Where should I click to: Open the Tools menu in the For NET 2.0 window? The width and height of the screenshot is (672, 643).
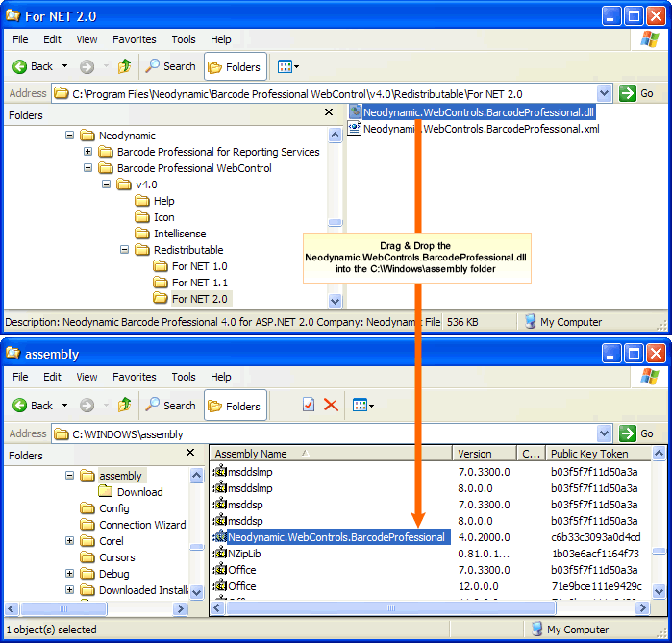pos(184,39)
